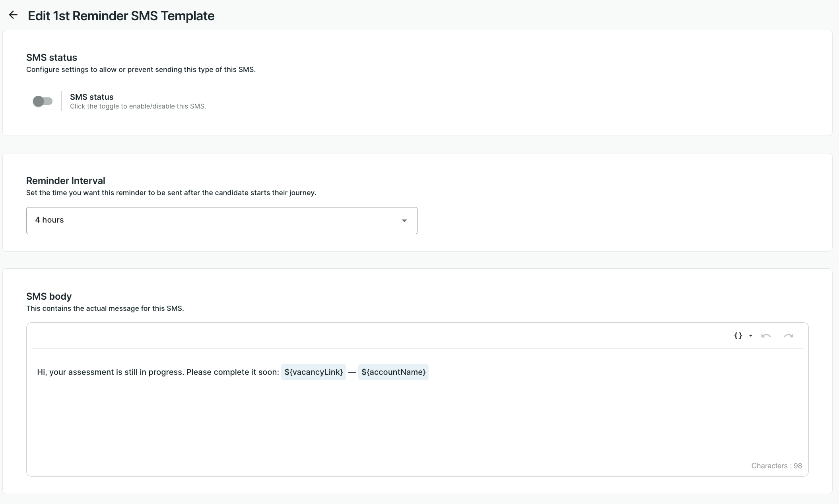839x504 pixels.
Task: Select the ${vacancyLink} variable chip
Action: pos(313,372)
